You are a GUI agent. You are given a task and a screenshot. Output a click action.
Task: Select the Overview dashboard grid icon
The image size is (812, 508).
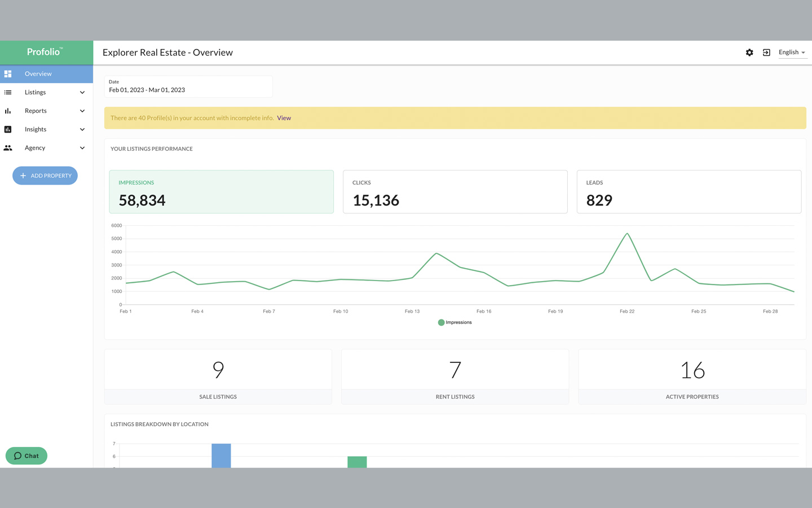[x=8, y=73]
